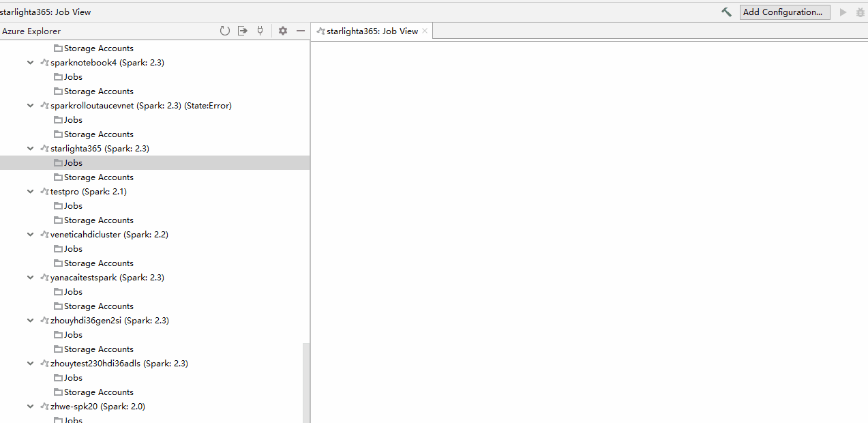Click the Jobs folder icon under testpro
868x423 pixels.
(x=59, y=205)
